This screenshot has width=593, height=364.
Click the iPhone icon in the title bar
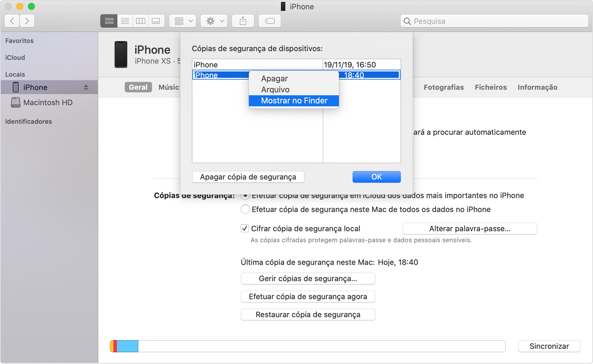tap(283, 6)
